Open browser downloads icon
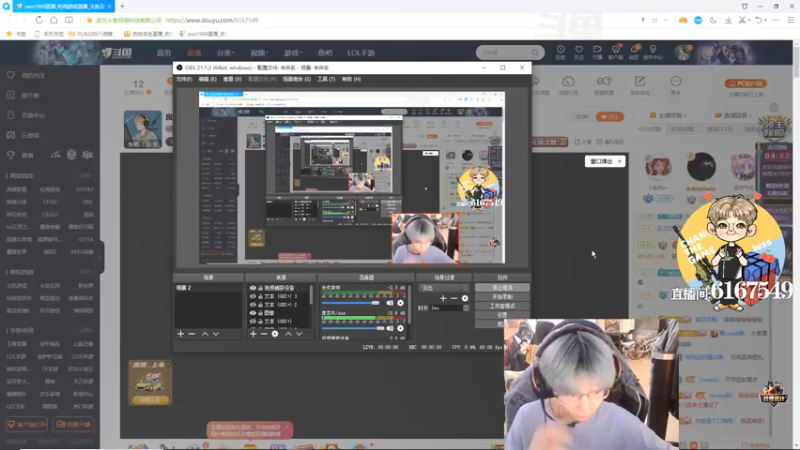Screen dimensions: 800x450 tap(728, 20)
